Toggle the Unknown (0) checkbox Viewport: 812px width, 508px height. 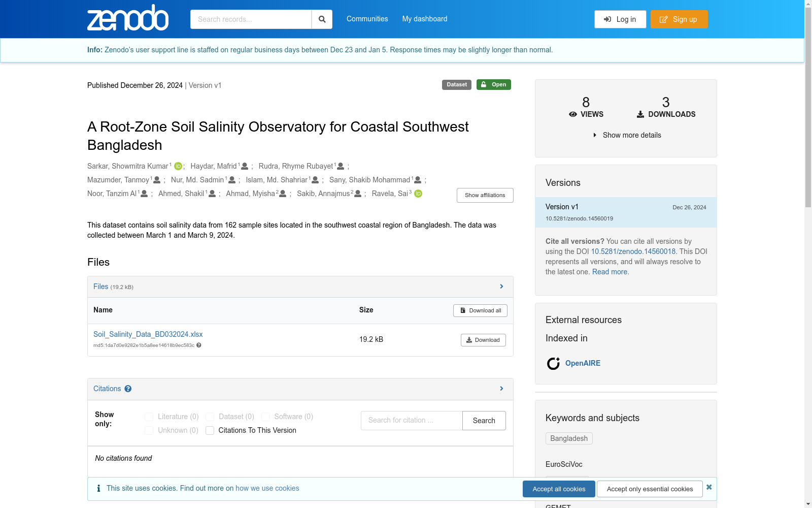[x=149, y=430]
